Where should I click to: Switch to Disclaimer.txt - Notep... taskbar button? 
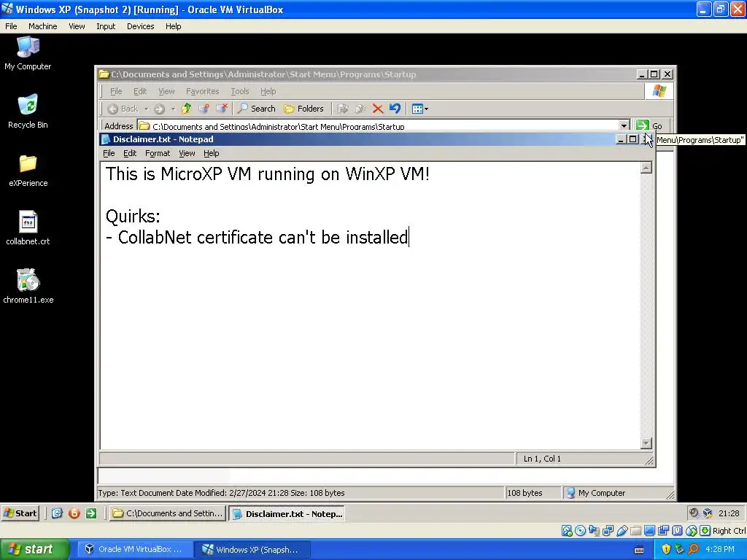(x=287, y=513)
